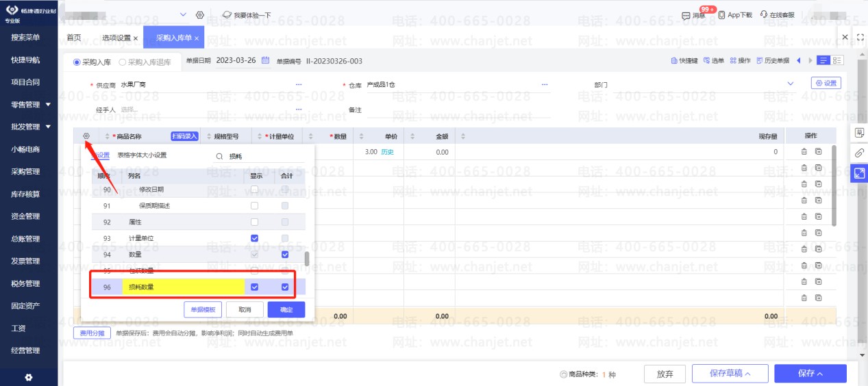Sort by the 商品名称 column arrows

[107, 136]
